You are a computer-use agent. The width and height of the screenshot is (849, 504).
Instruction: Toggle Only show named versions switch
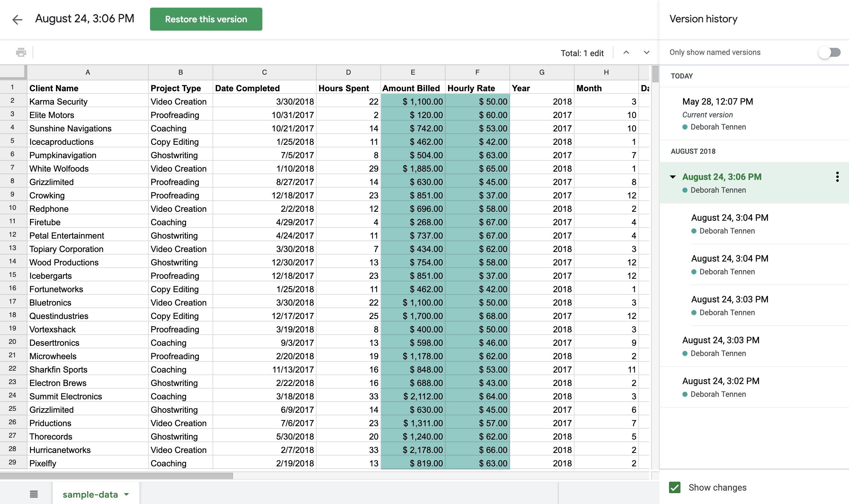(829, 52)
